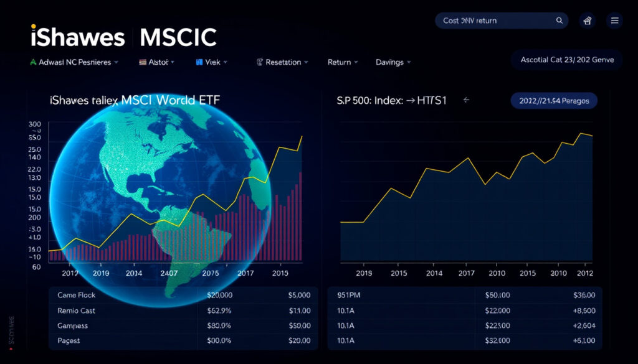Click the 300 y-axis label

tap(35, 124)
